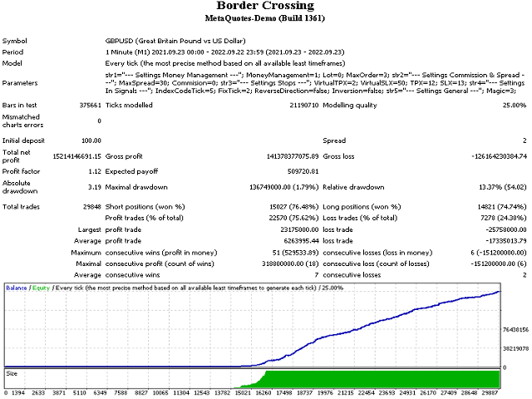
Task: Click Profit trades value 22570 (75.62%)
Action: [293, 218]
